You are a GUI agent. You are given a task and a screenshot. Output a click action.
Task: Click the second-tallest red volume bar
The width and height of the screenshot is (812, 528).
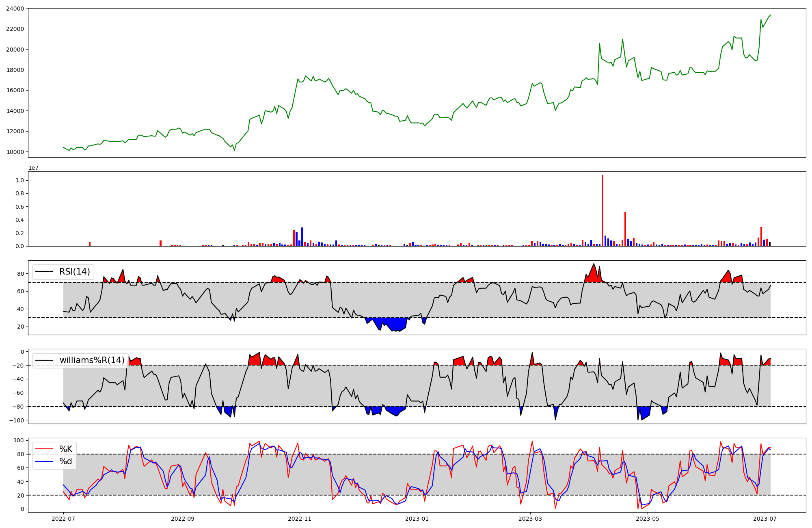pos(625,229)
